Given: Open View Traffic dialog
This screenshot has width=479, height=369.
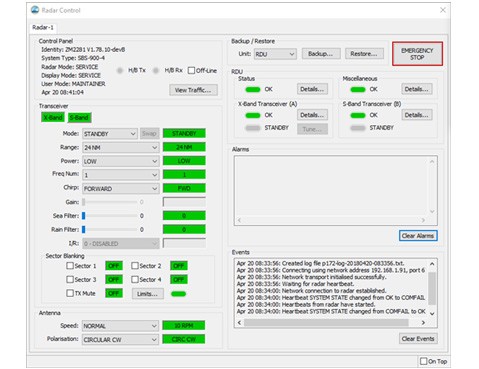Looking at the screenshot, I should pos(193,90).
